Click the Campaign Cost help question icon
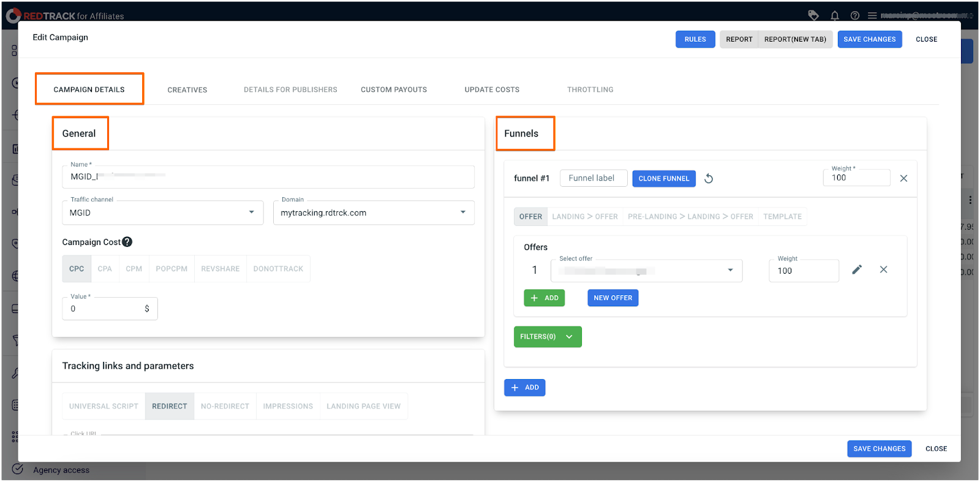Screen dimensions: 980x482 click(127, 242)
